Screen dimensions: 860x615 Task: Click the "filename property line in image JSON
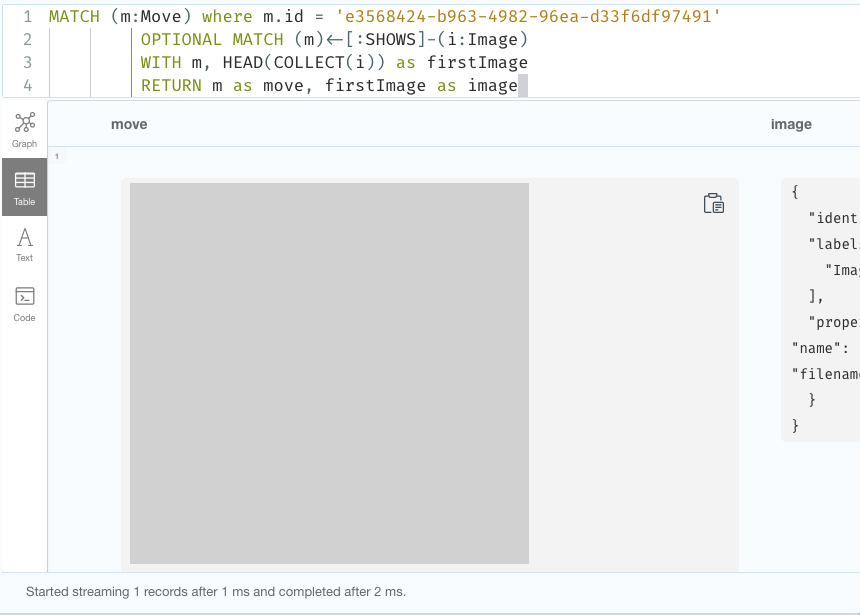(x=825, y=374)
